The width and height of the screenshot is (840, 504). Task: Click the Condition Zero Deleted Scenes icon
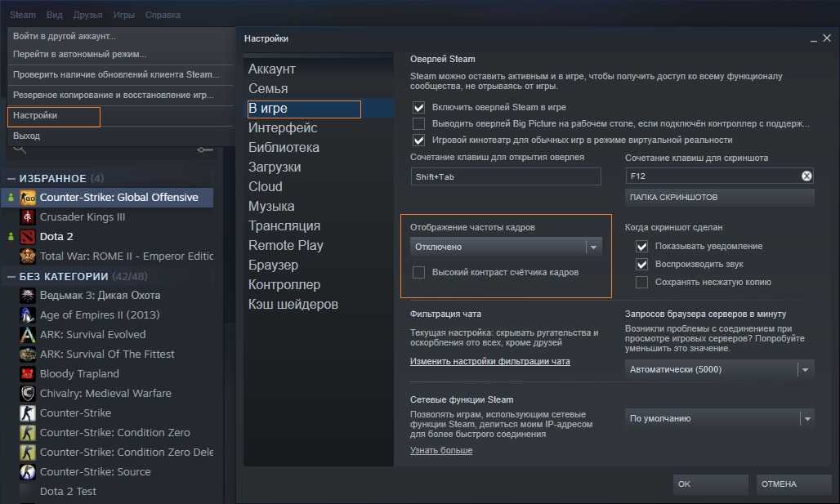pyautogui.click(x=28, y=452)
